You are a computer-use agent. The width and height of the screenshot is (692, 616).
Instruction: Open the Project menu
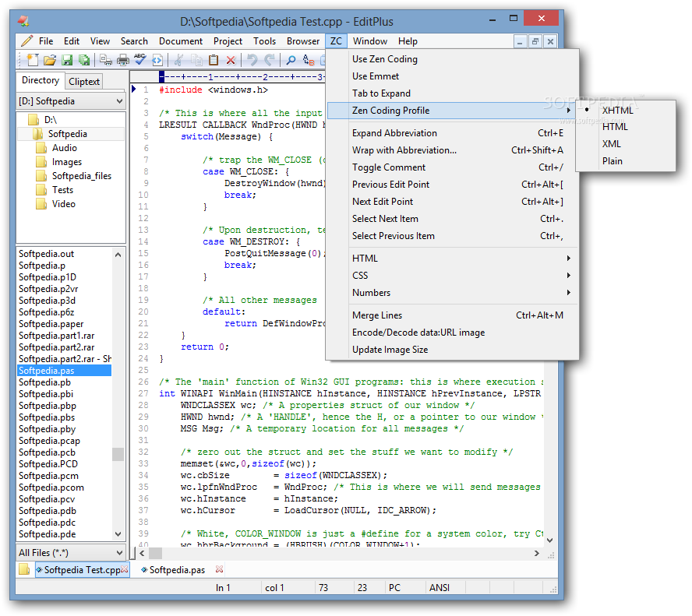(228, 41)
